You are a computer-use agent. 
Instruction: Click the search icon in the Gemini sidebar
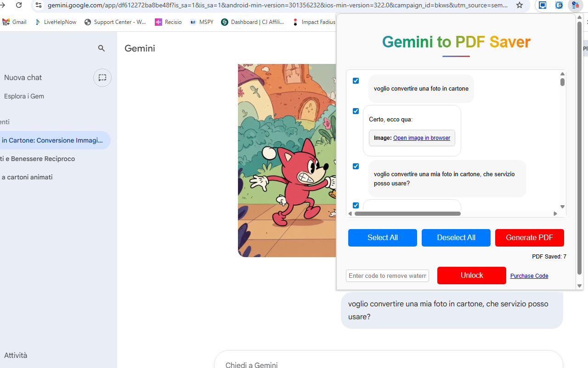102,48
